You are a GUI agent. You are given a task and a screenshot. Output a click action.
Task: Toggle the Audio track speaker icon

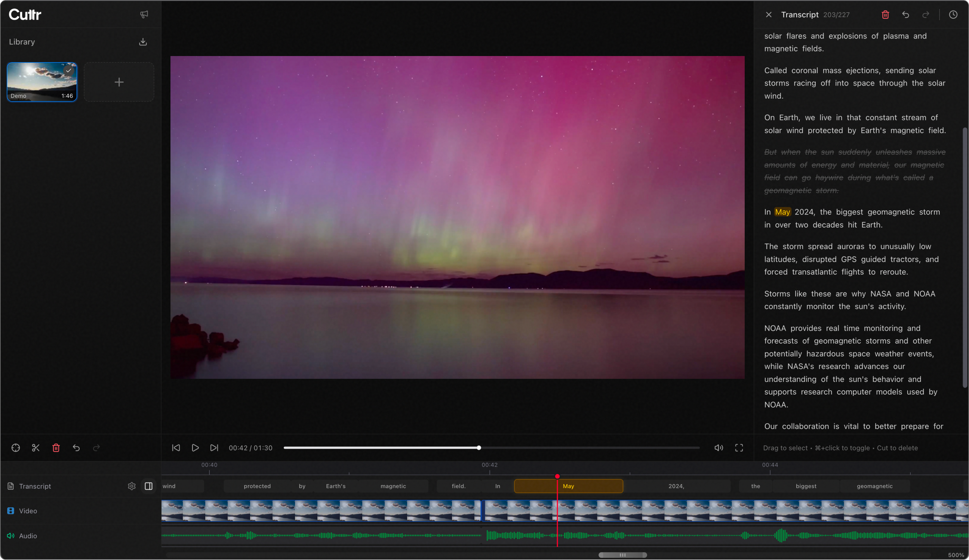[x=11, y=536]
